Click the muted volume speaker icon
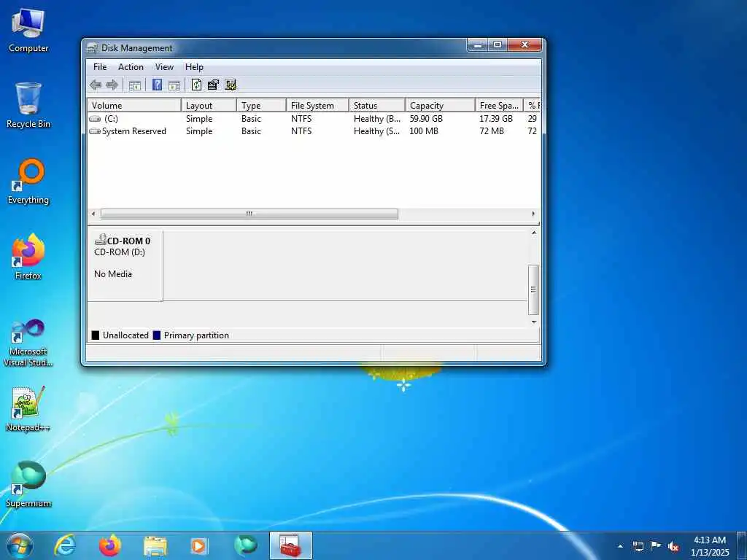Viewport: 747px width, 560px height. coord(673,546)
